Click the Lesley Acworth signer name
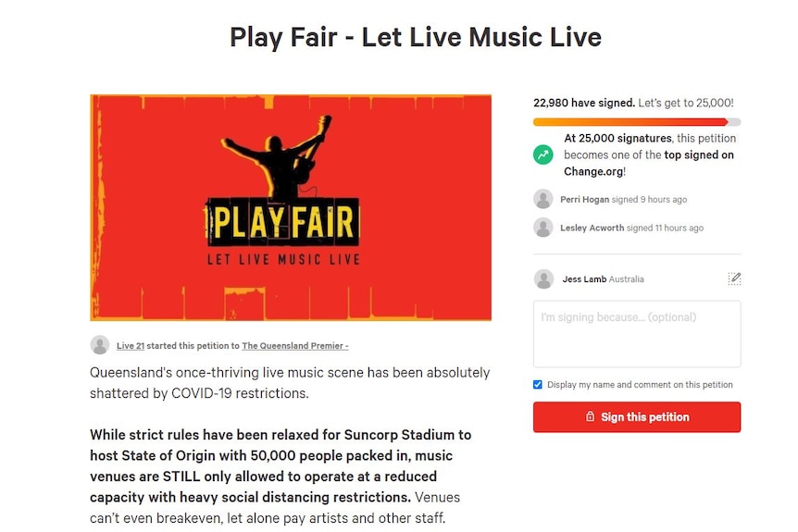Viewport: 798px width, 532px height. (592, 228)
